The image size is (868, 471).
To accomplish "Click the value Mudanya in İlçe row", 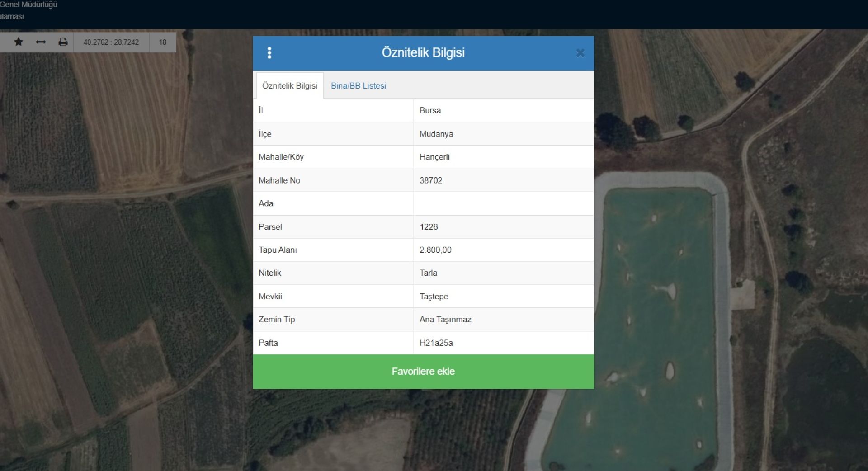I will click(x=436, y=134).
